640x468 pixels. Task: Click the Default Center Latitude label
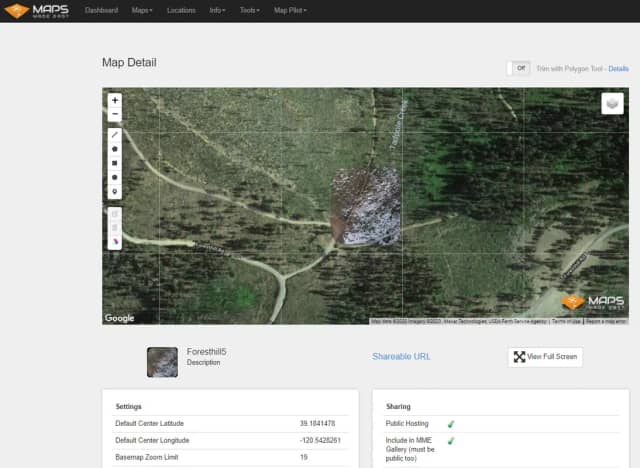pyautogui.click(x=149, y=424)
